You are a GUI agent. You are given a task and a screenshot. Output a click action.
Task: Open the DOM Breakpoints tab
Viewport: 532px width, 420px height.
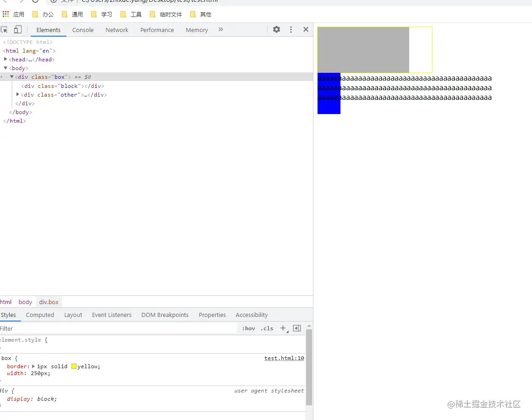tap(165, 315)
